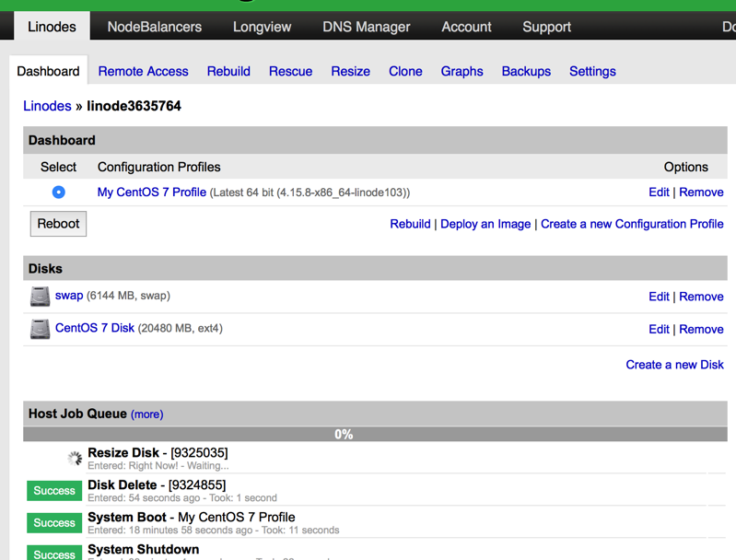Click the 0% job progress bar

pos(375,434)
